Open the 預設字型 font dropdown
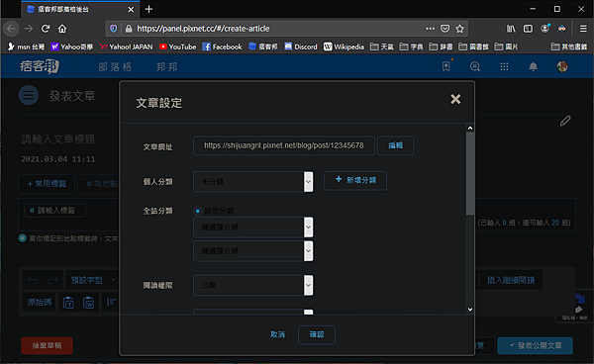This screenshot has width=594, height=364. (92, 280)
